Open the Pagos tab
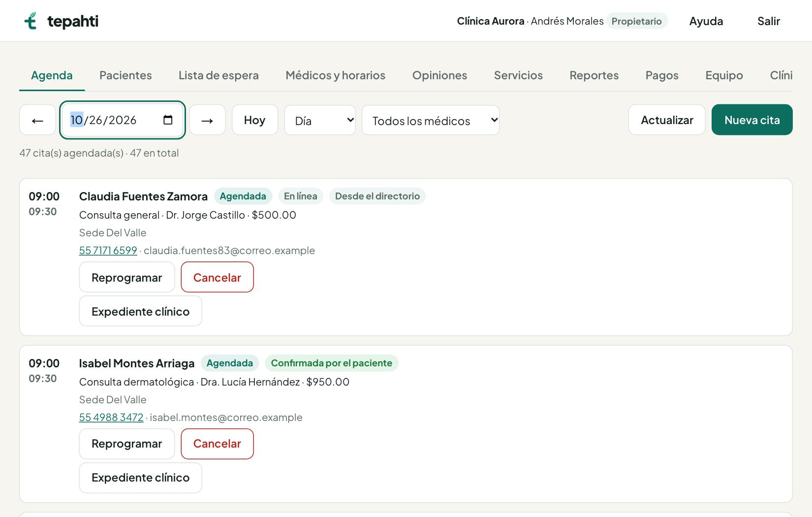Image resolution: width=812 pixels, height=517 pixels. tap(662, 75)
